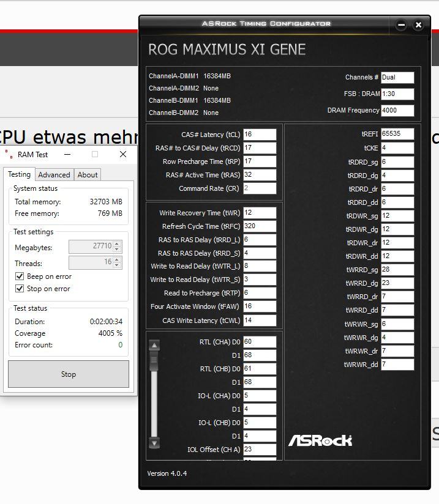Click the ChannelB-DIMM1 16384MB entry
Image resolution: width=439 pixels, height=504 pixels.
[190, 100]
